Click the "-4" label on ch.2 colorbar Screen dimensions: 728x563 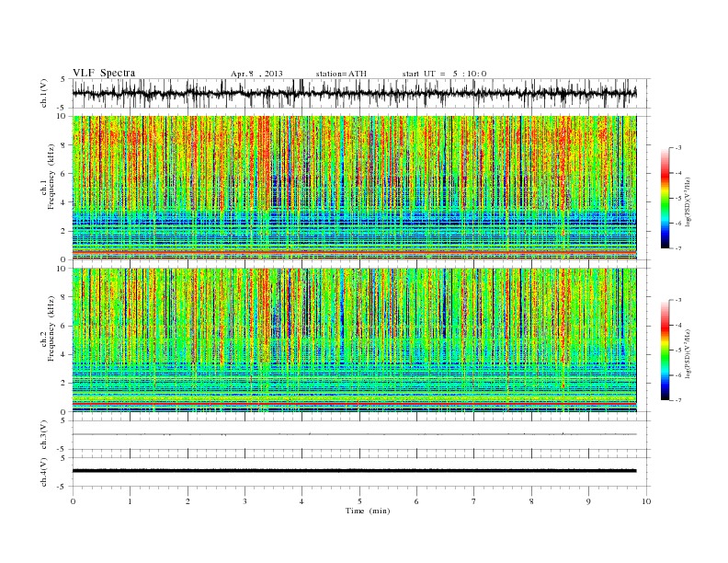coord(678,325)
